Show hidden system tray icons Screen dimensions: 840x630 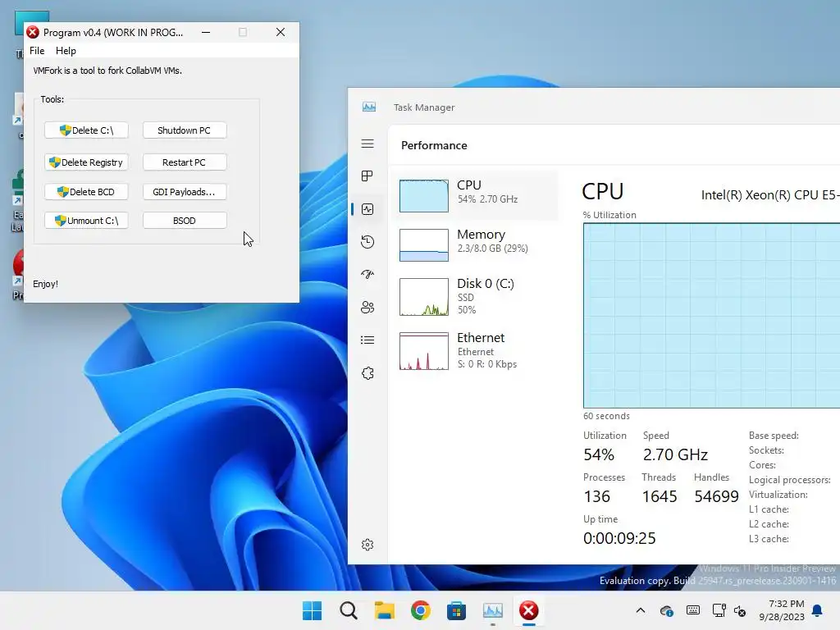click(x=640, y=610)
